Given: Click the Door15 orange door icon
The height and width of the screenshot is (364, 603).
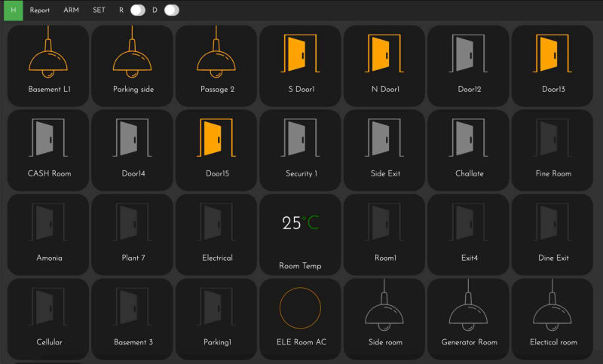Looking at the screenshot, I should pyautogui.click(x=216, y=139).
